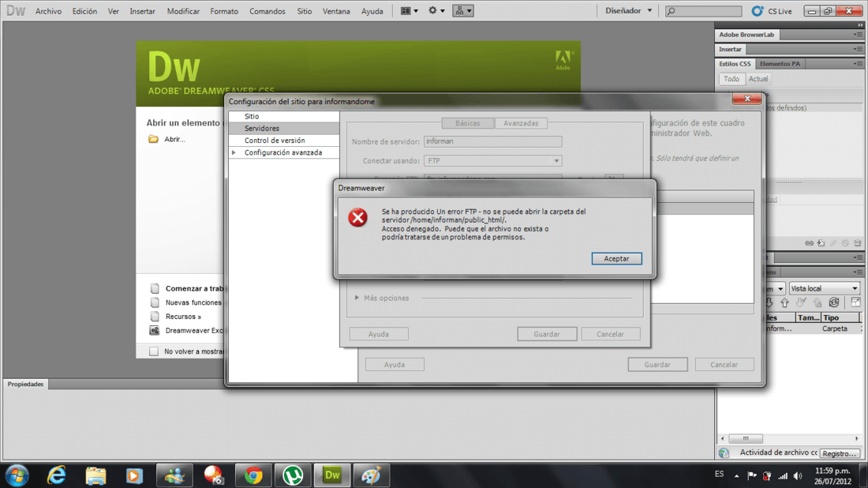The image size is (868, 488).
Task: Open the Edición menu
Action: click(x=84, y=11)
